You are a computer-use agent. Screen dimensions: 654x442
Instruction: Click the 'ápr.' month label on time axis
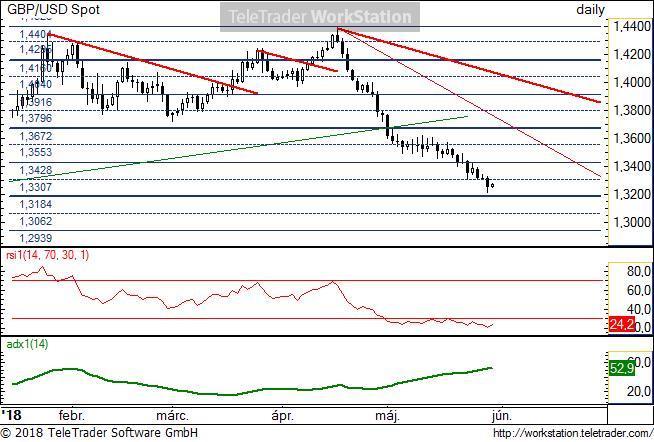tap(283, 415)
